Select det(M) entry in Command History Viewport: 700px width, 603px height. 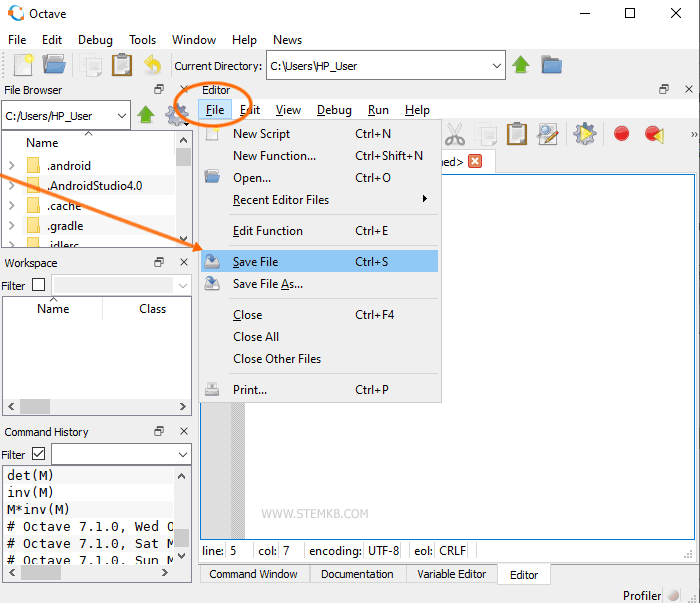click(30, 475)
